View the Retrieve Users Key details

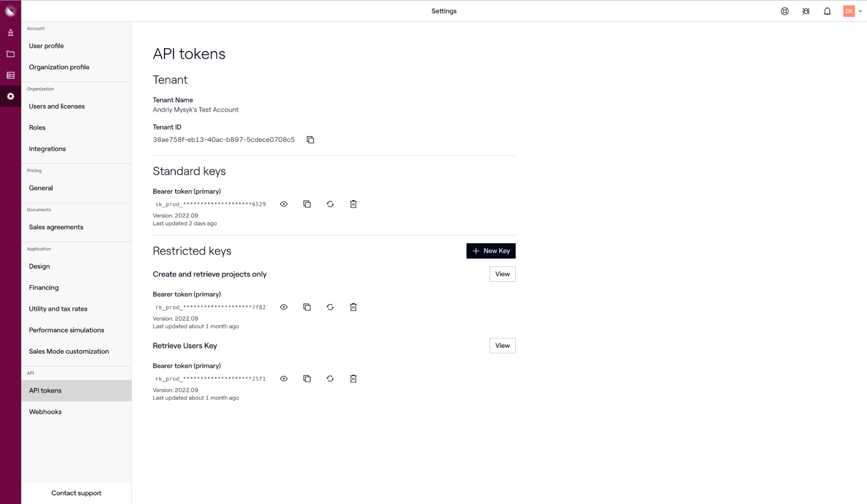tap(502, 346)
